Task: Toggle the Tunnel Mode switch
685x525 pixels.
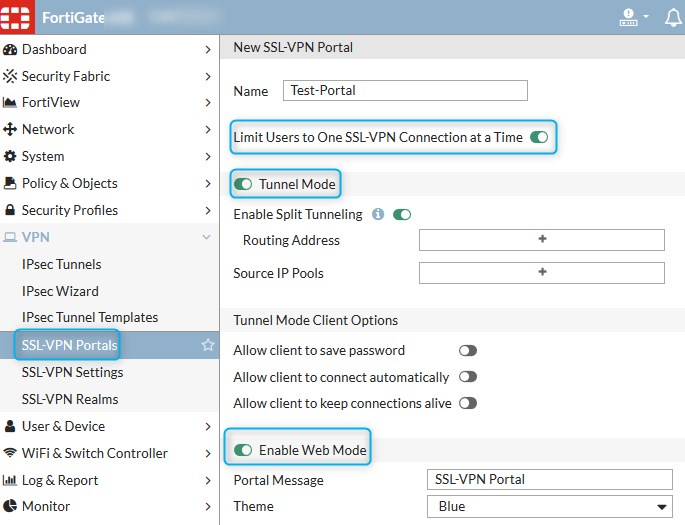Action: [243, 184]
